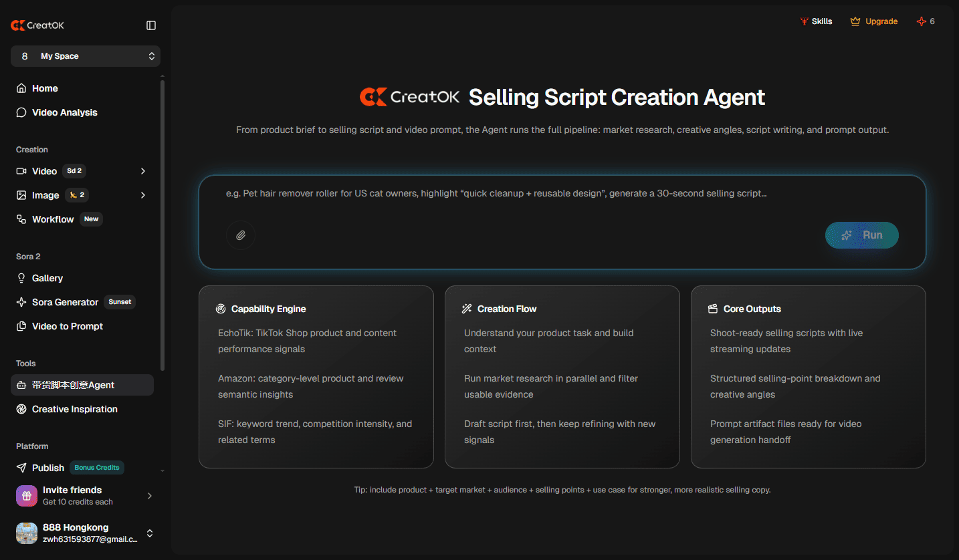Click the Core Outputs card heading
959x560 pixels.
[752, 309]
